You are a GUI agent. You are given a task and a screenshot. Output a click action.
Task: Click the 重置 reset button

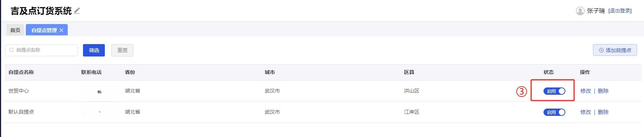[122, 50]
